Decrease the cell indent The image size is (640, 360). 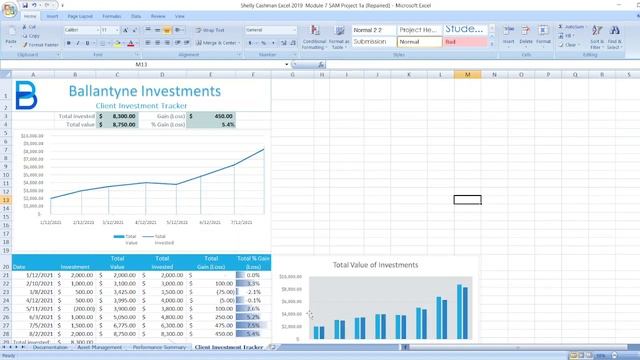click(178, 43)
